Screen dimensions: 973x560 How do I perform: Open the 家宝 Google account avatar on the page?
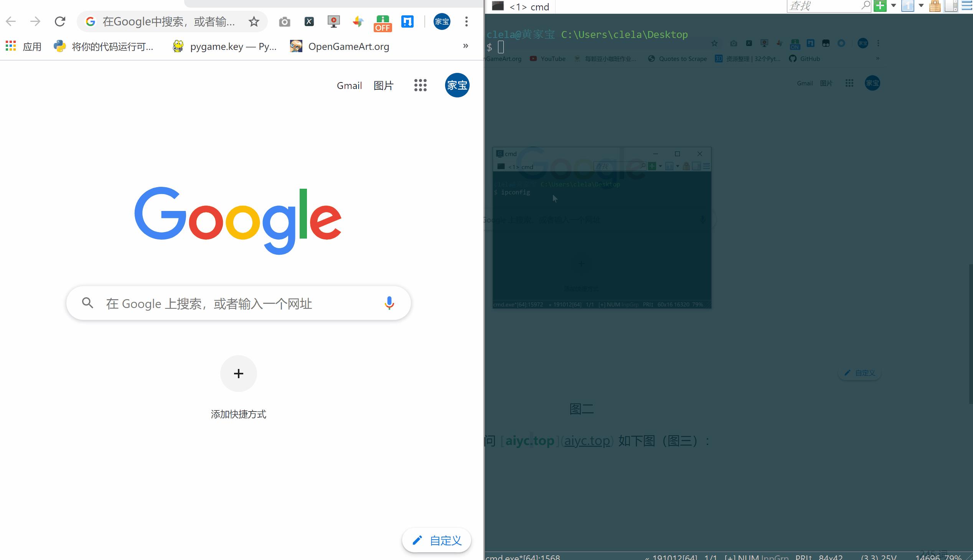(x=457, y=85)
